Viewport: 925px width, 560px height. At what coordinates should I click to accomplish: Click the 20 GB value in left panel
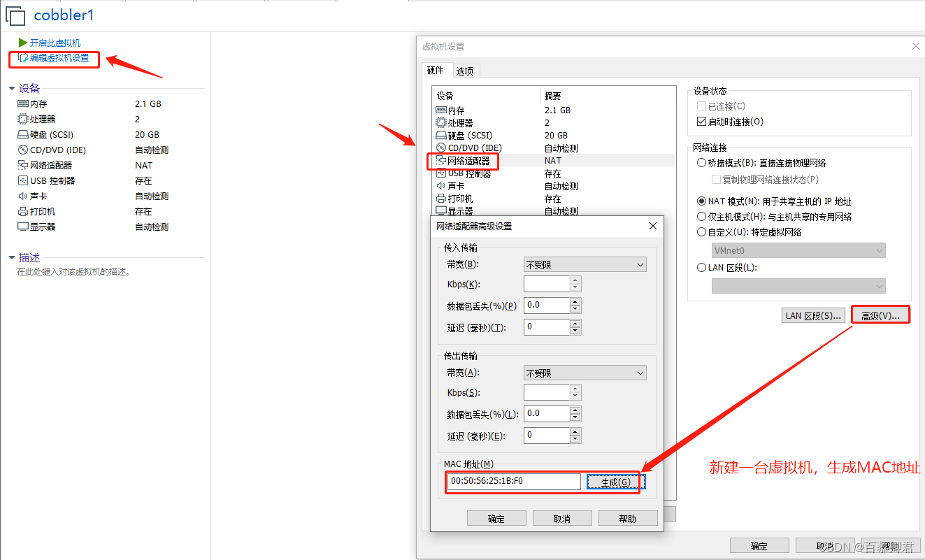[147, 134]
